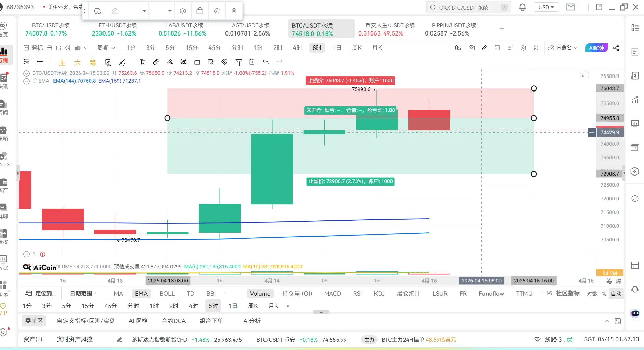Screen dimensions: 644x350
Task: Take a chart screenshot with camera icon
Action: tap(471, 48)
